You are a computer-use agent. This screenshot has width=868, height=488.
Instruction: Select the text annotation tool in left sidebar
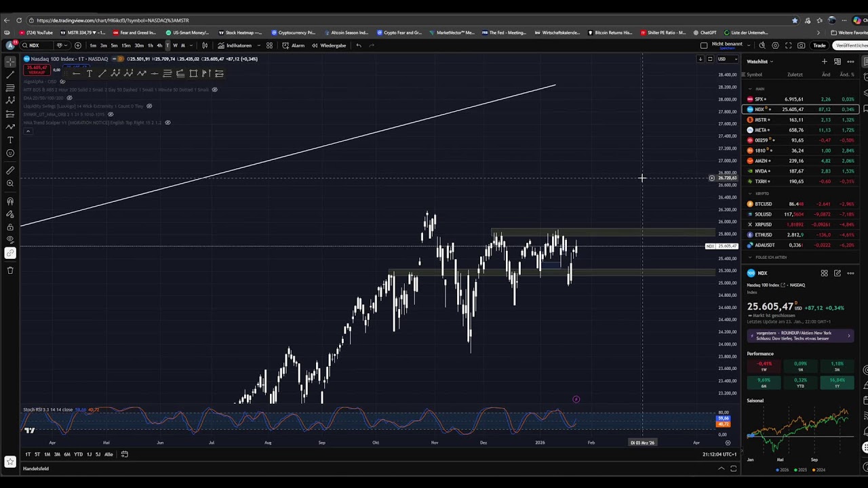[x=10, y=140]
